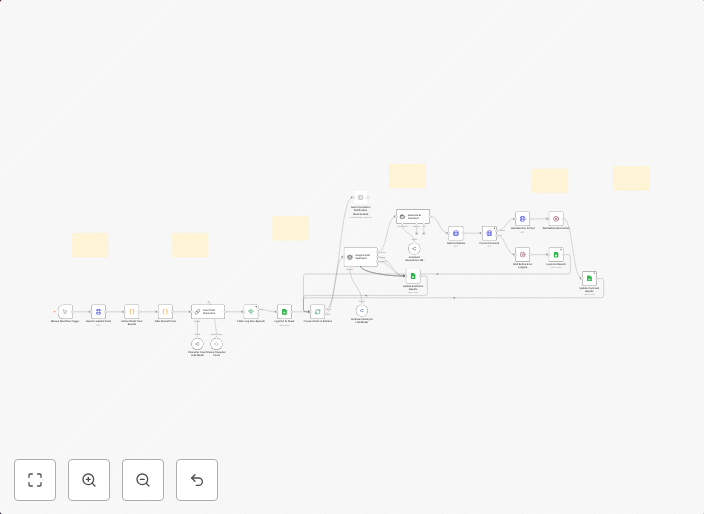Click the reset zoom curved arrow button
This screenshot has height=514, width=704.
tap(197, 480)
